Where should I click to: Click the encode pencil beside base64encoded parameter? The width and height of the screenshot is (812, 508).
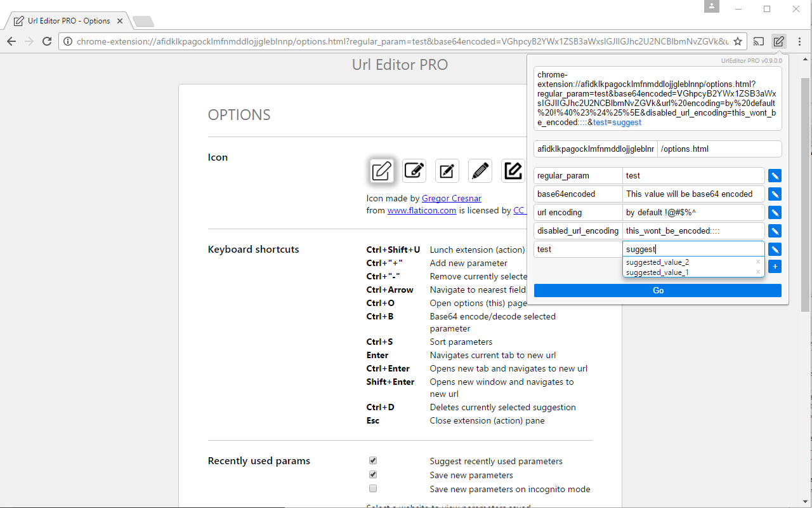coord(775,194)
